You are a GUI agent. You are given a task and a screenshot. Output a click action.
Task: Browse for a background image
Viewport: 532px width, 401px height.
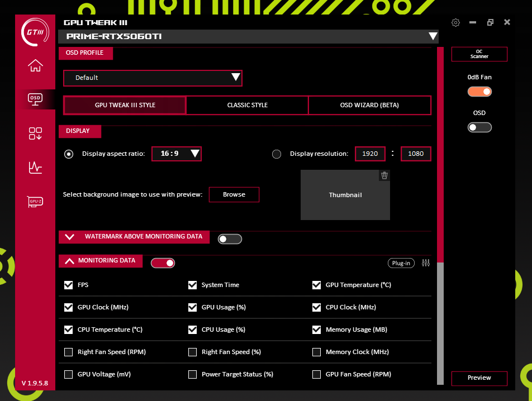point(234,194)
